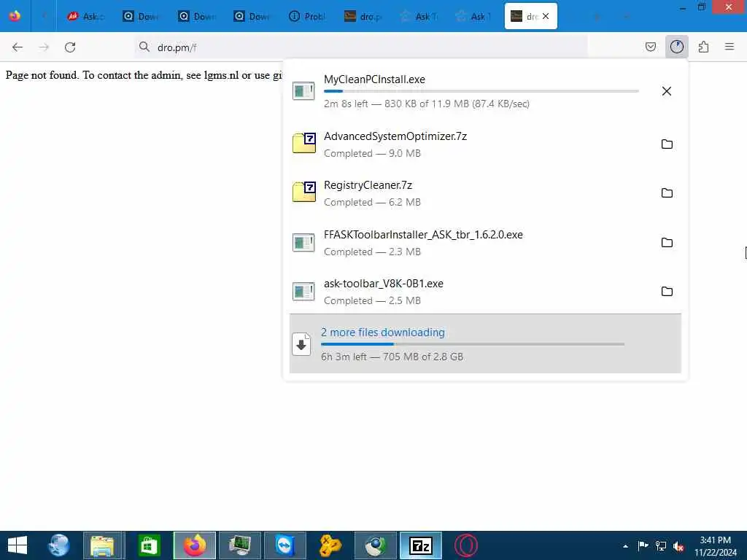The height and width of the screenshot is (560, 747).
Task: Click 'Completed — 2.5 MB' status text
Action: tap(372, 301)
